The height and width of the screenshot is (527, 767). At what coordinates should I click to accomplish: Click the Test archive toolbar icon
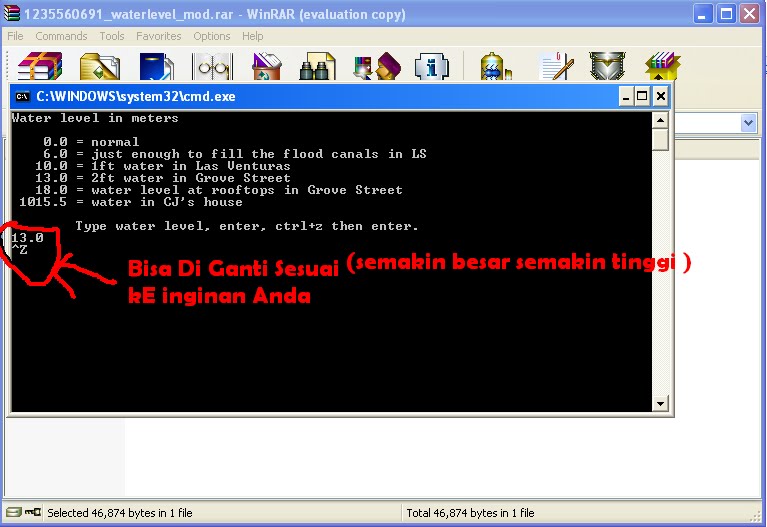pyautogui.click(x=157, y=67)
